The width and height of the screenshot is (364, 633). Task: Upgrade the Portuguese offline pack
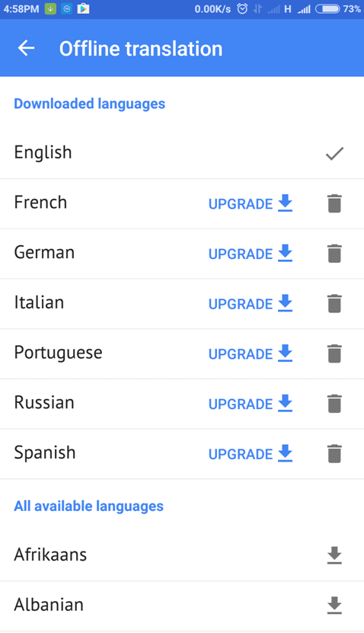[x=251, y=353]
